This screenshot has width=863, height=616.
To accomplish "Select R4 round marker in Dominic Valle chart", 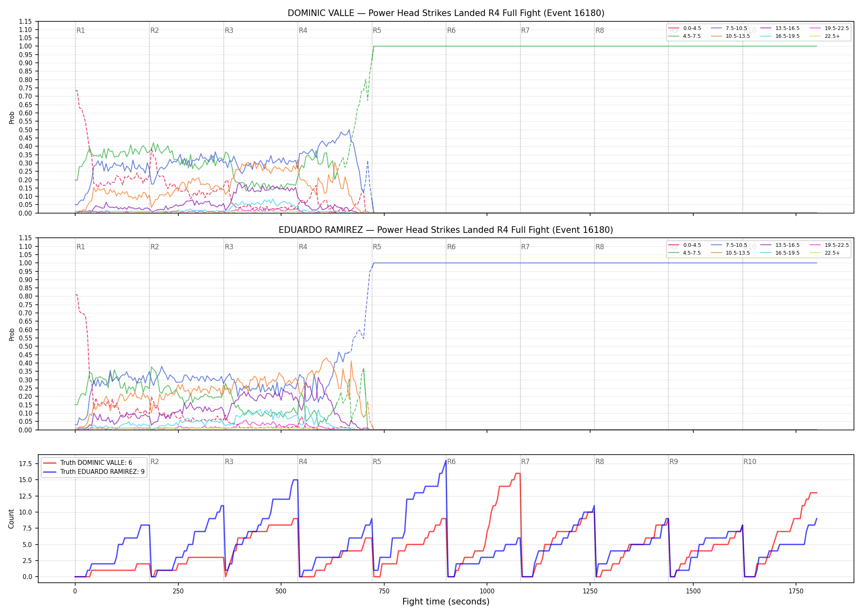I will [x=303, y=30].
